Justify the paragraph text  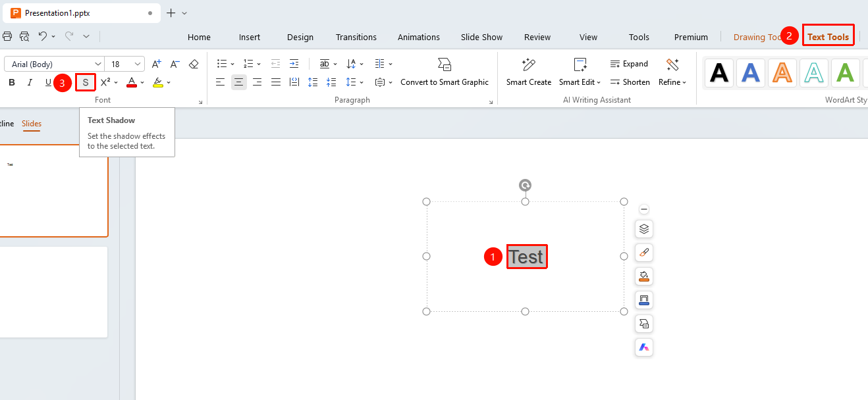coord(276,82)
